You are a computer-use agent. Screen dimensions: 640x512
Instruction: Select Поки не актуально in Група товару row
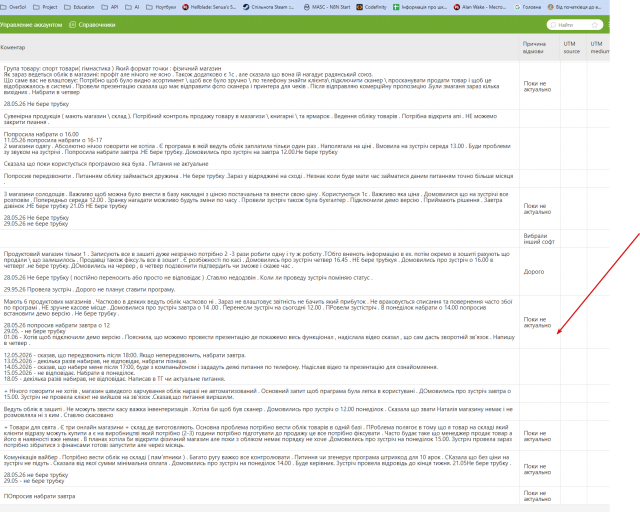pos(540,86)
